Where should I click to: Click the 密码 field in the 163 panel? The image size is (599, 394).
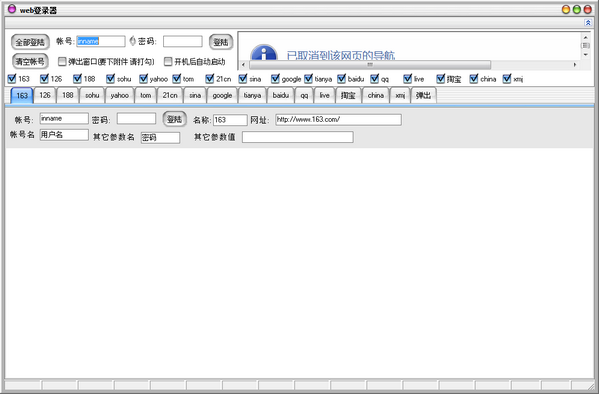[136, 118]
